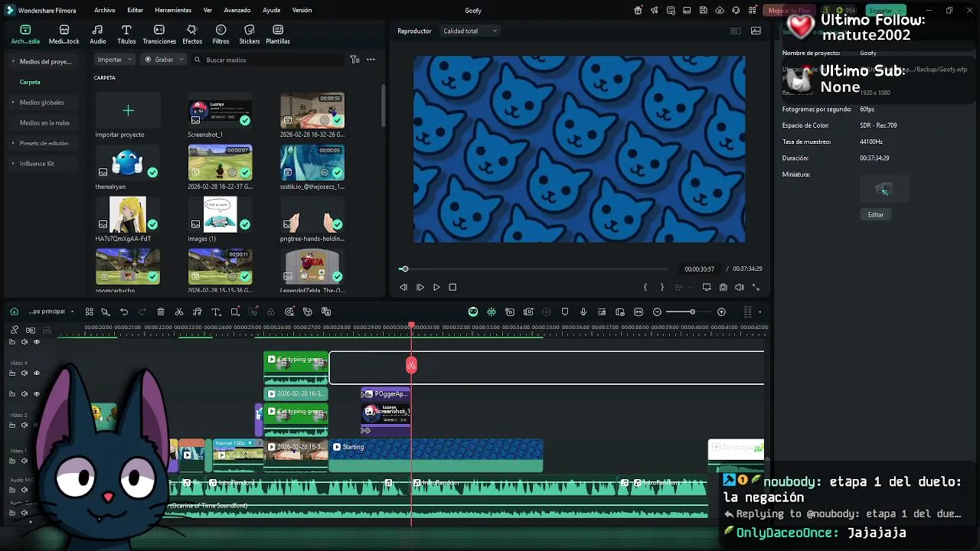Hide the Video 4 track with eye icon
The image size is (980, 551).
[36, 373]
